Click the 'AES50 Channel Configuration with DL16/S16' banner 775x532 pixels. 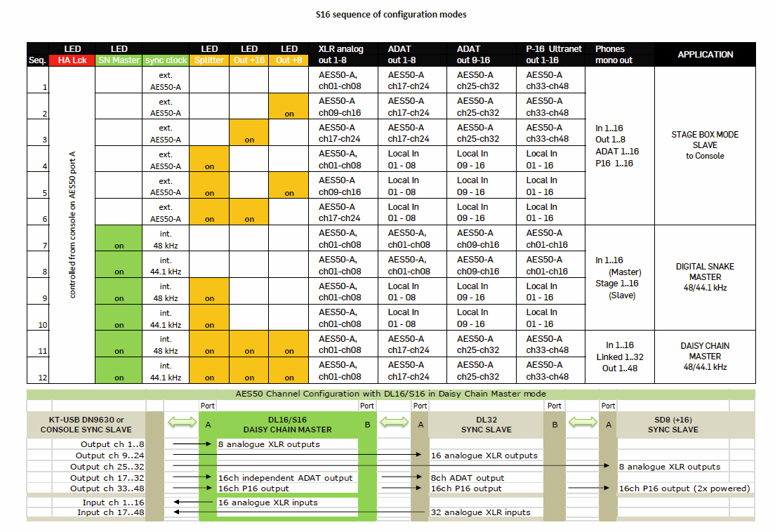click(x=390, y=394)
